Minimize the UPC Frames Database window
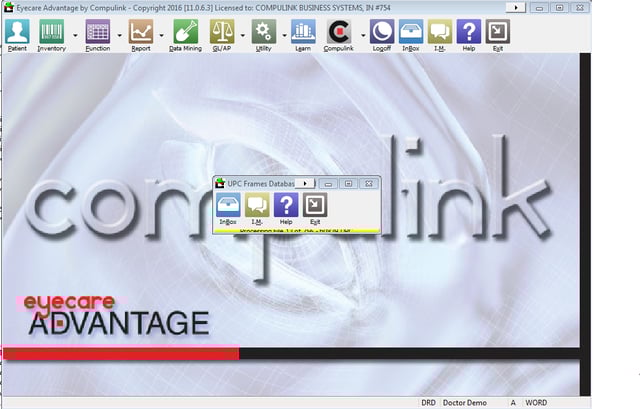Viewport: 640px width, 409px height. point(328,184)
